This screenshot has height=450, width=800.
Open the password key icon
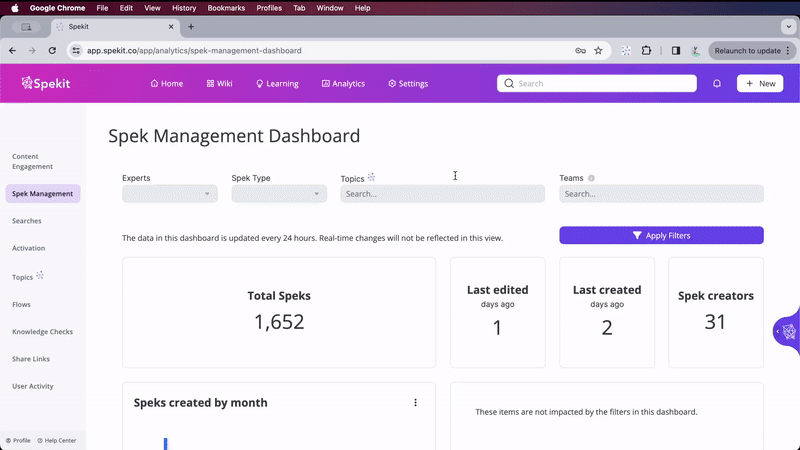point(580,51)
